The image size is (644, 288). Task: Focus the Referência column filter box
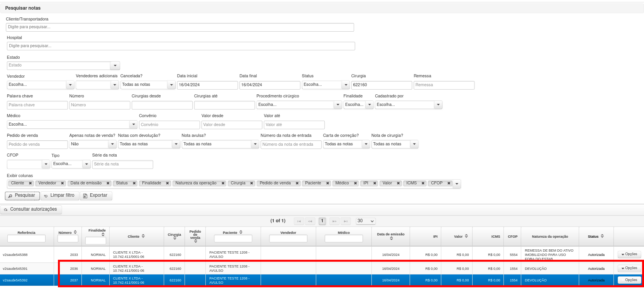click(27, 239)
